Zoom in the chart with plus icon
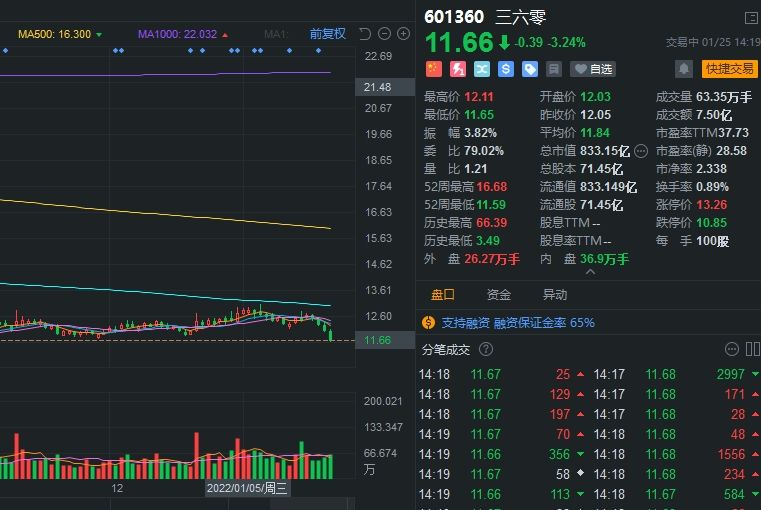This screenshot has width=761, height=510. coord(403,34)
